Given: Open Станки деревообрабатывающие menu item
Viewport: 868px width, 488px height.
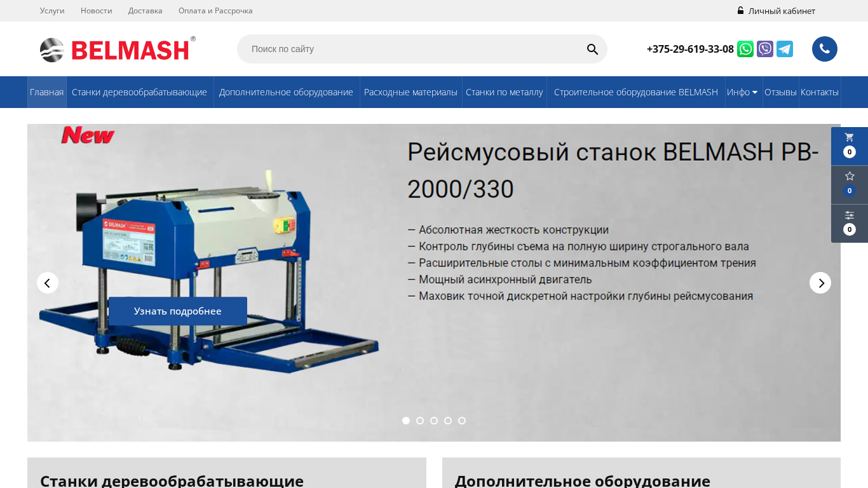Looking at the screenshot, I should pos(139,92).
